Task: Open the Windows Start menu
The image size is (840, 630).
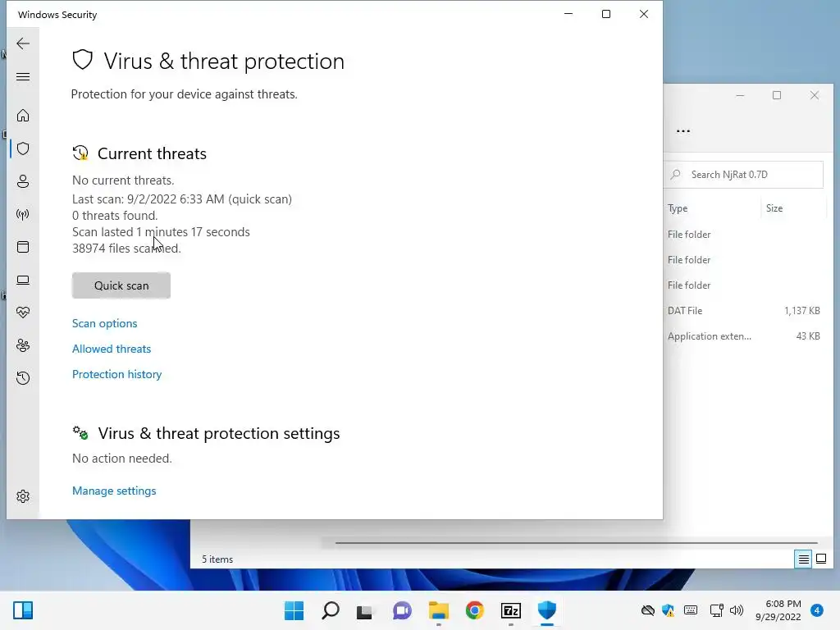Action: tap(294, 610)
